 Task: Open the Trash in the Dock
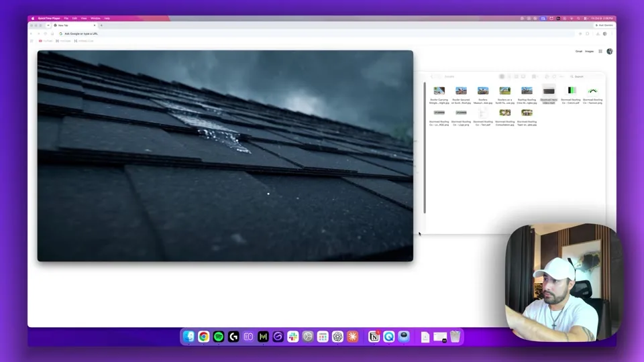(455, 337)
